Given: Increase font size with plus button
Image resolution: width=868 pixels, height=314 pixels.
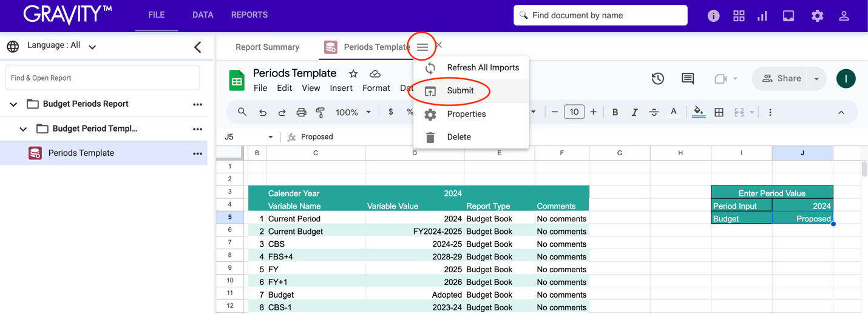Looking at the screenshot, I should (593, 112).
